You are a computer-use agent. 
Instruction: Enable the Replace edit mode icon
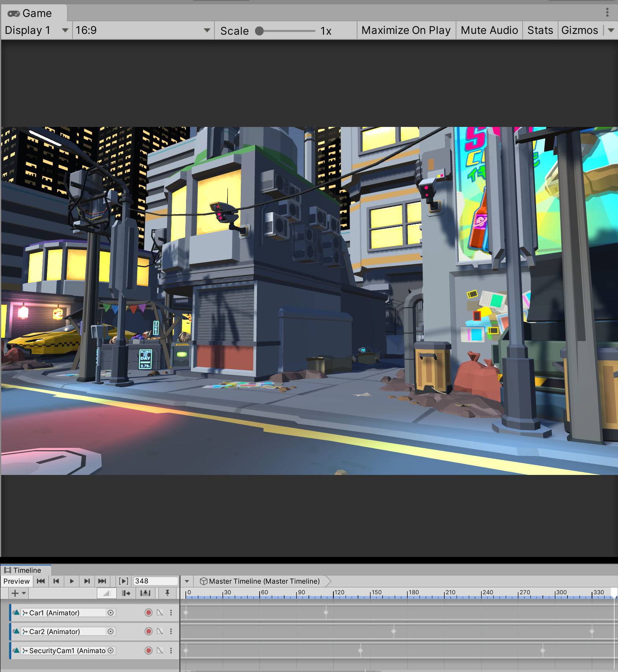pos(145,593)
